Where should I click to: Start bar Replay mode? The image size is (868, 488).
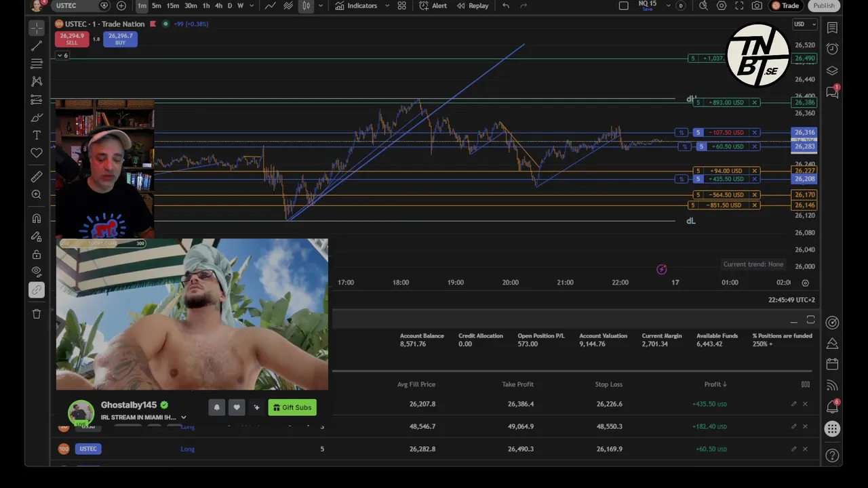click(473, 5)
